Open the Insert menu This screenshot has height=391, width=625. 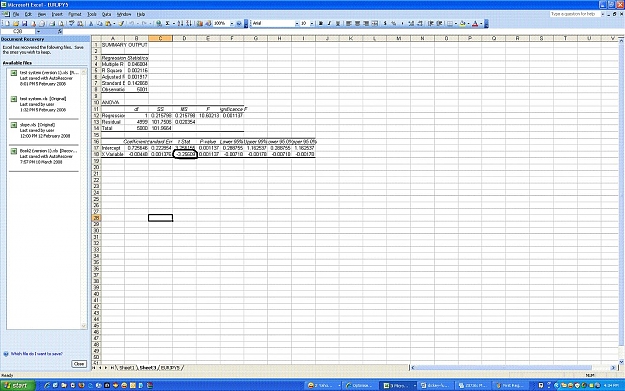[57, 14]
